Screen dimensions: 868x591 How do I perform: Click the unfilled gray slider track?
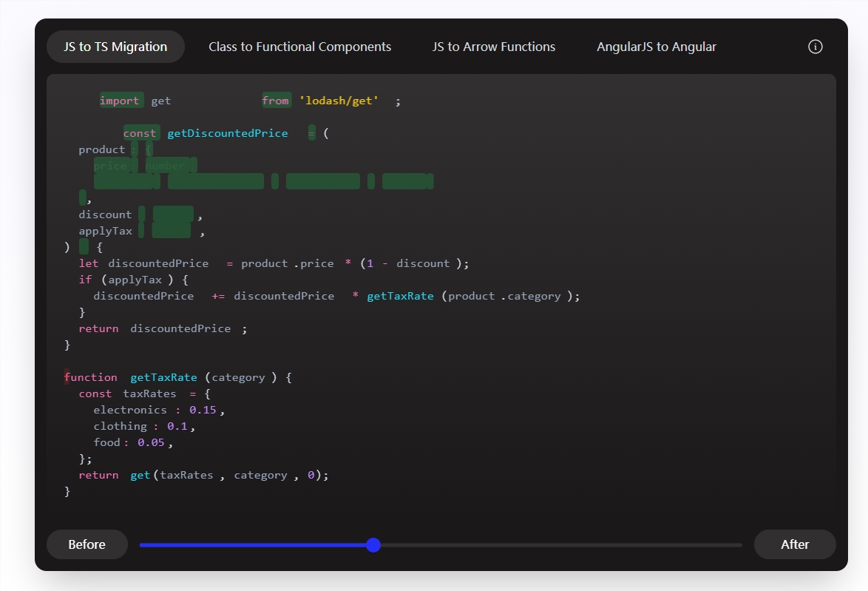[x=561, y=545]
